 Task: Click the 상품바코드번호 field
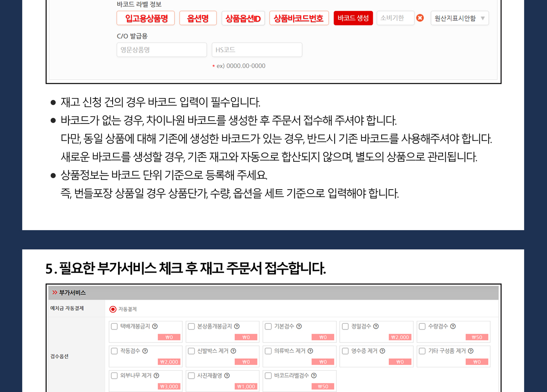(x=299, y=18)
